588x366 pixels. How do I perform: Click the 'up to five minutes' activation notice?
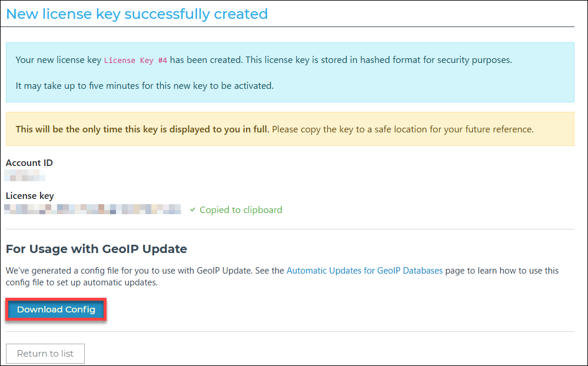(x=144, y=85)
